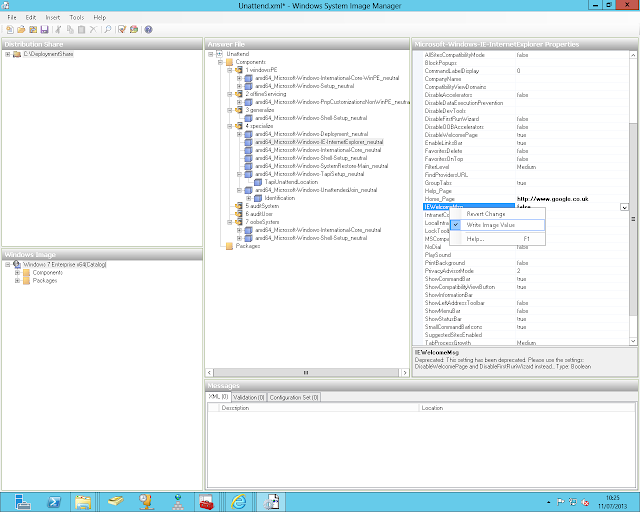Click the properties pane vertical scrollbar

(x=633, y=219)
